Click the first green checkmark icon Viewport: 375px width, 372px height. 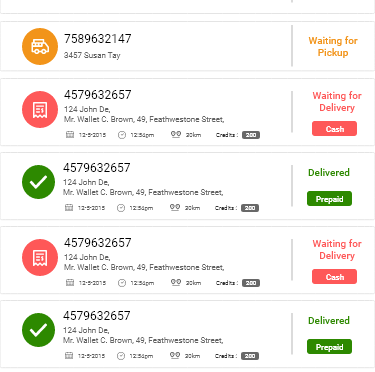pyautogui.click(x=39, y=182)
